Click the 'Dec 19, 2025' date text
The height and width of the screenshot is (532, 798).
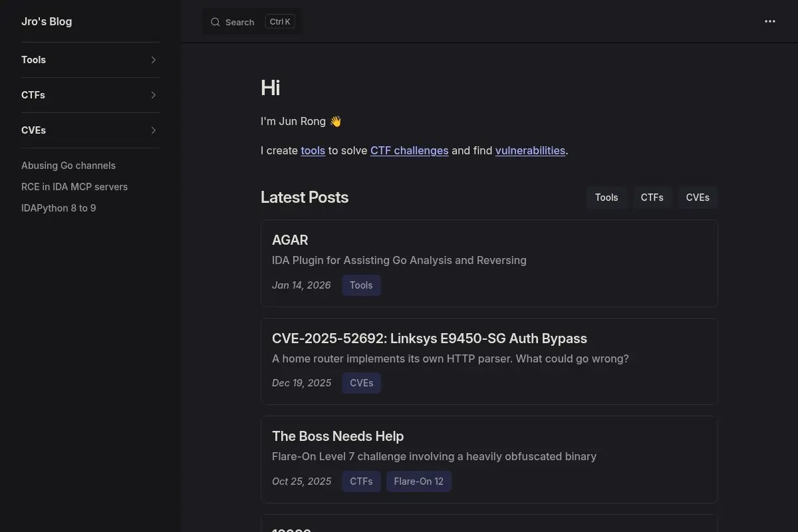click(x=301, y=383)
